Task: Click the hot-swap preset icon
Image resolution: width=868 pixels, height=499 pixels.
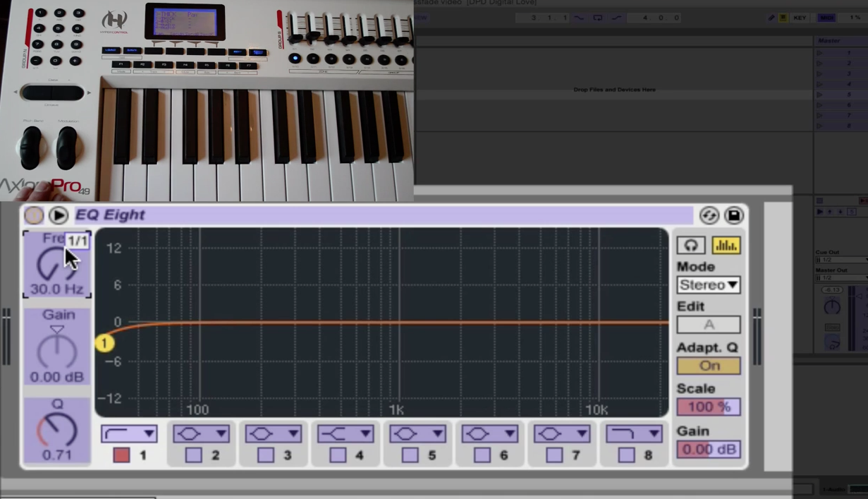Action: (709, 215)
